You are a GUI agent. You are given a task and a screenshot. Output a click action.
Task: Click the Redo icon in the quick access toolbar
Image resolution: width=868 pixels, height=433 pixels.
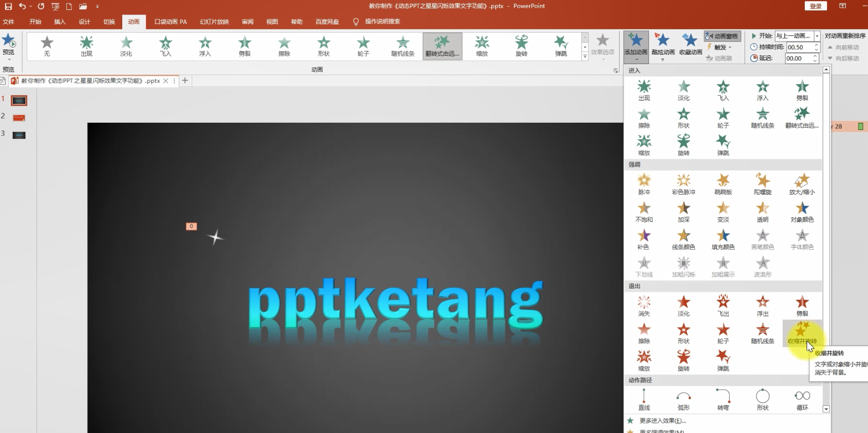(41, 7)
